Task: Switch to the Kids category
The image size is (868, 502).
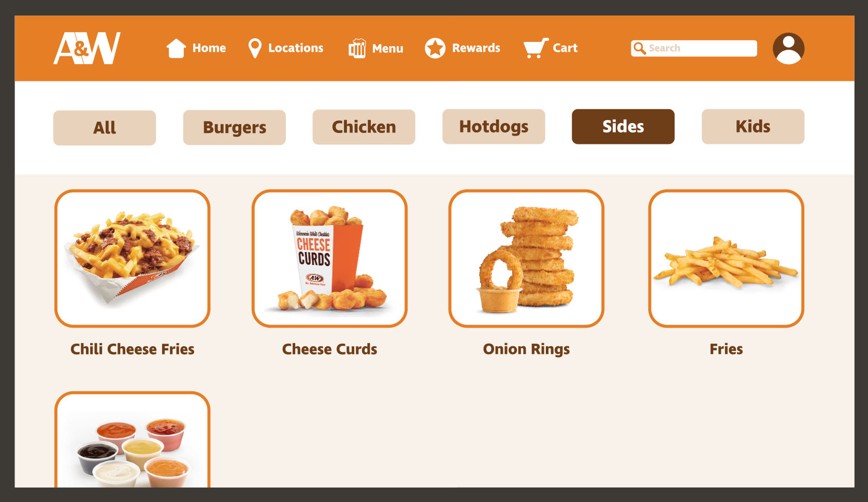Action: coord(753,126)
